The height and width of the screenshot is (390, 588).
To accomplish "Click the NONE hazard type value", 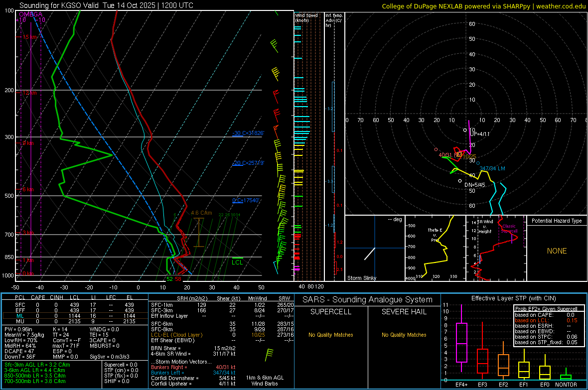I will pos(557,251).
